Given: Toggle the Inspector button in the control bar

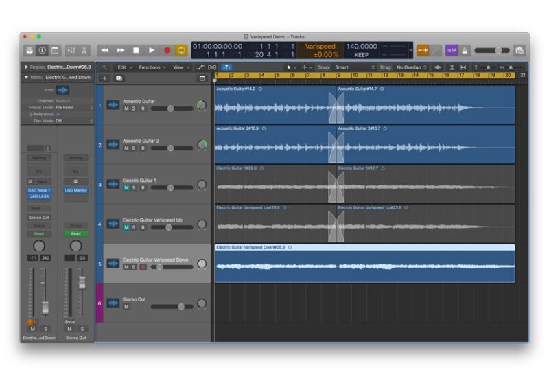Looking at the screenshot, I should click(43, 50).
